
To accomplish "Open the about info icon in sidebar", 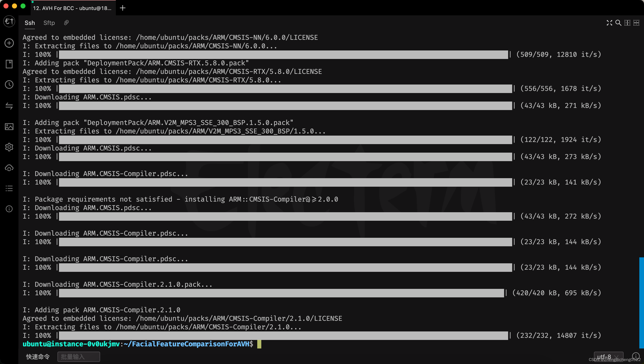I will pyautogui.click(x=9, y=209).
